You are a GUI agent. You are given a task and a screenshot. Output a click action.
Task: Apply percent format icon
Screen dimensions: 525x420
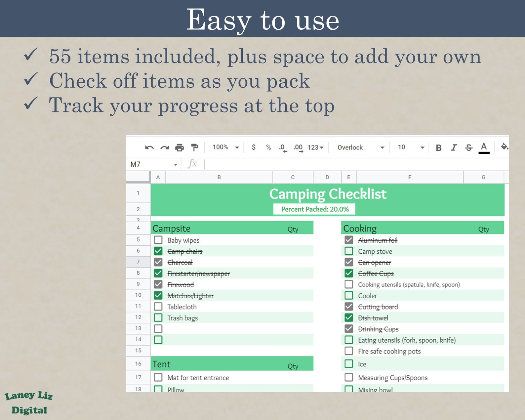click(x=268, y=147)
